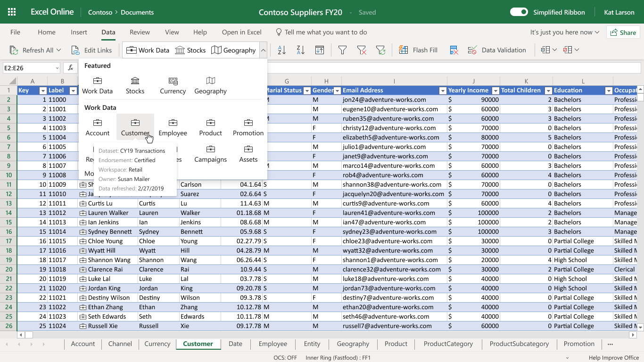The image size is (644, 362).
Task: Open Refresh All dropdown arrow
Action: [59, 50]
